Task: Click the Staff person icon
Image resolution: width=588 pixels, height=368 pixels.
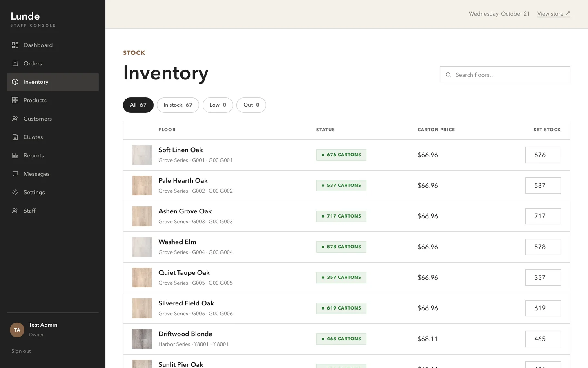Action: (15, 211)
